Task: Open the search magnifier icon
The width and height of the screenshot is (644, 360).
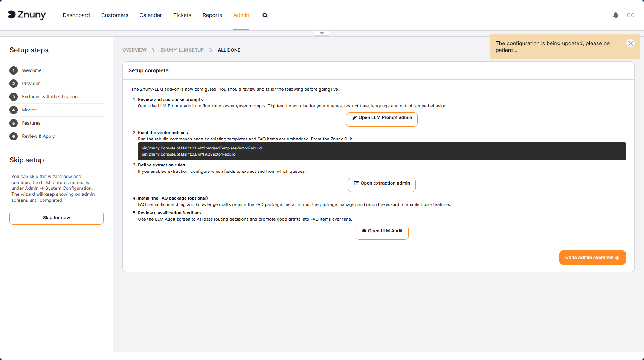Action: 265,15
